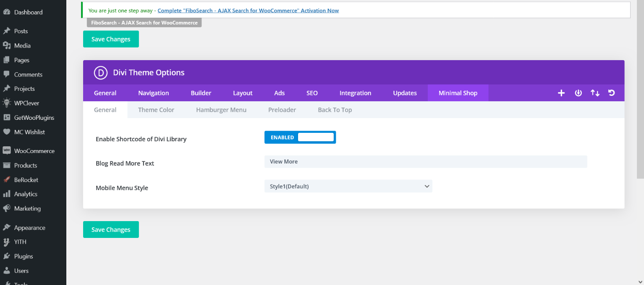Click the Plugins plug icon
Viewport: 644px width, 285px height.
tap(6, 256)
